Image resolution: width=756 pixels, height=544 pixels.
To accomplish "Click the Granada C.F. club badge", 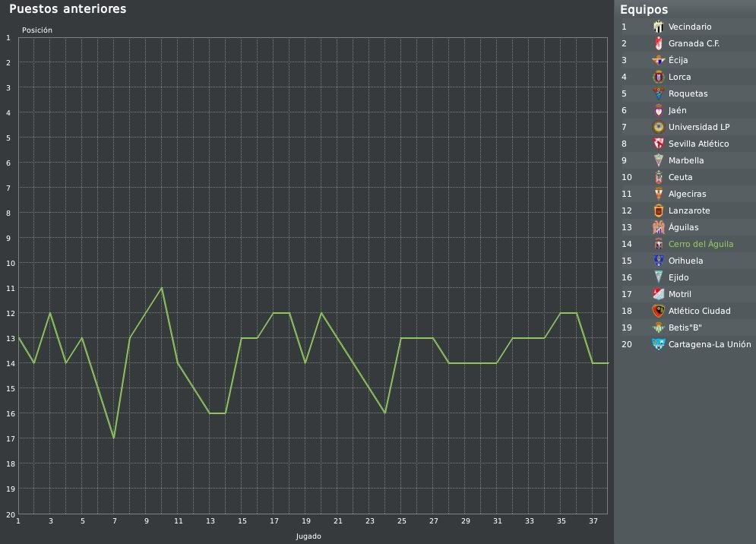I will [x=658, y=43].
